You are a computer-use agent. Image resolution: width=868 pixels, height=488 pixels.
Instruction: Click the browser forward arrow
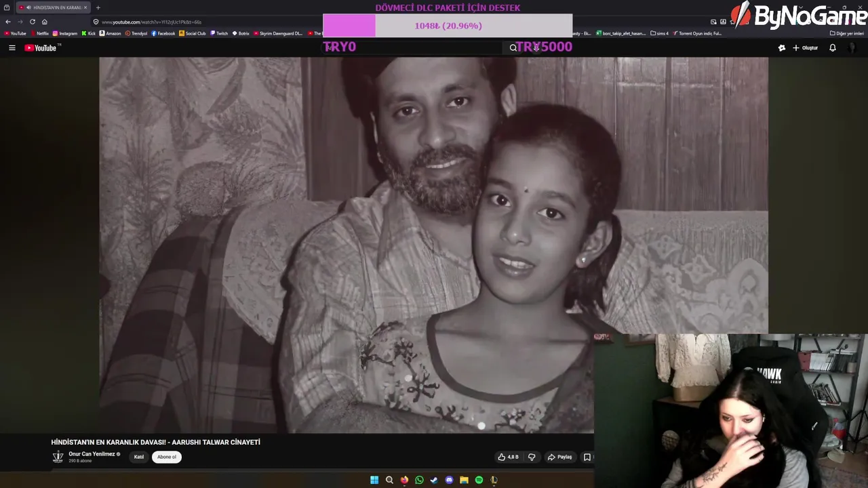[20, 22]
